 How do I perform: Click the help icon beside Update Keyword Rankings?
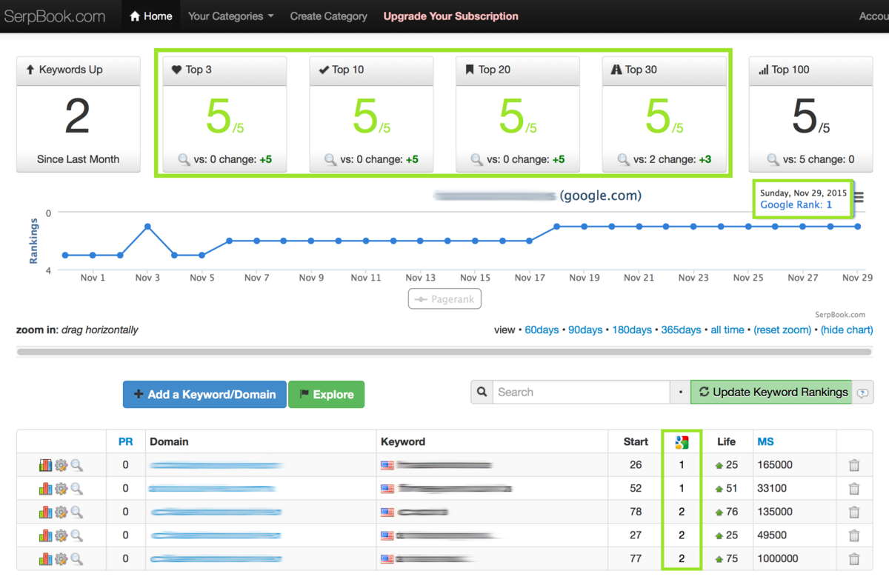pos(863,392)
